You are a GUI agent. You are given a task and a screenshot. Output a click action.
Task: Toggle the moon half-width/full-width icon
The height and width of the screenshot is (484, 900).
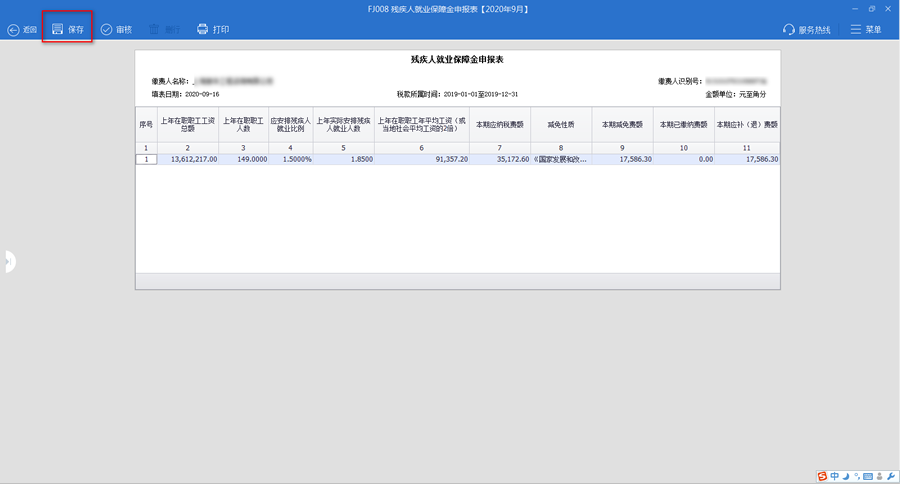tap(846, 476)
